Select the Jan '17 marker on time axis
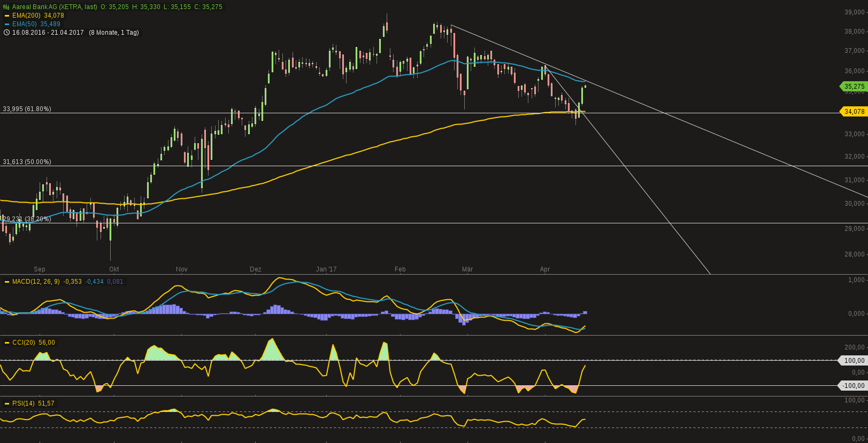Image resolution: width=868 pixels, height=443 pixels. pyautogui.click(x=326, y=269)
